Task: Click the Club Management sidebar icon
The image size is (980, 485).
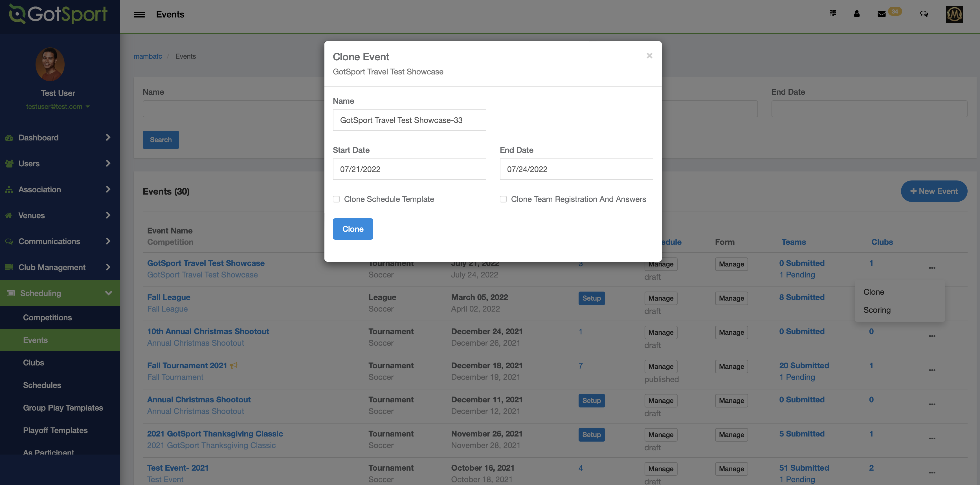Action: point(9,267)
